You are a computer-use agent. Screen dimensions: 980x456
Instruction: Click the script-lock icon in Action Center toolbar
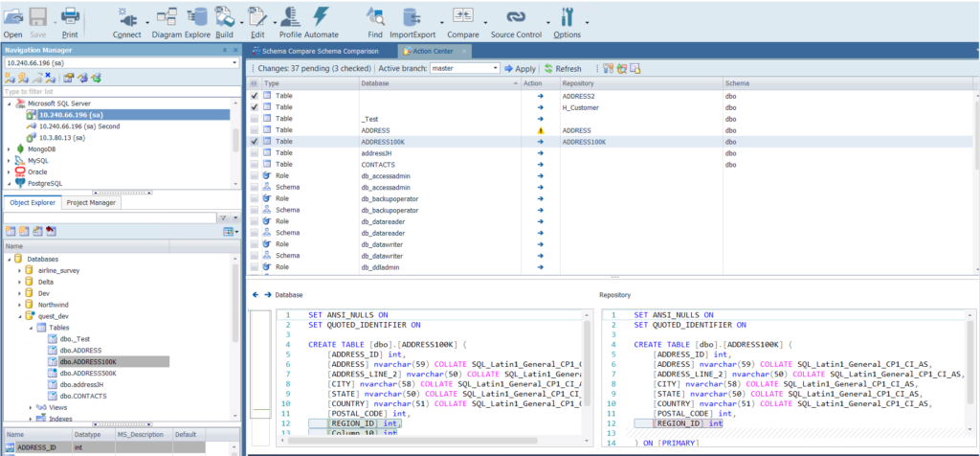click(635, 69)
